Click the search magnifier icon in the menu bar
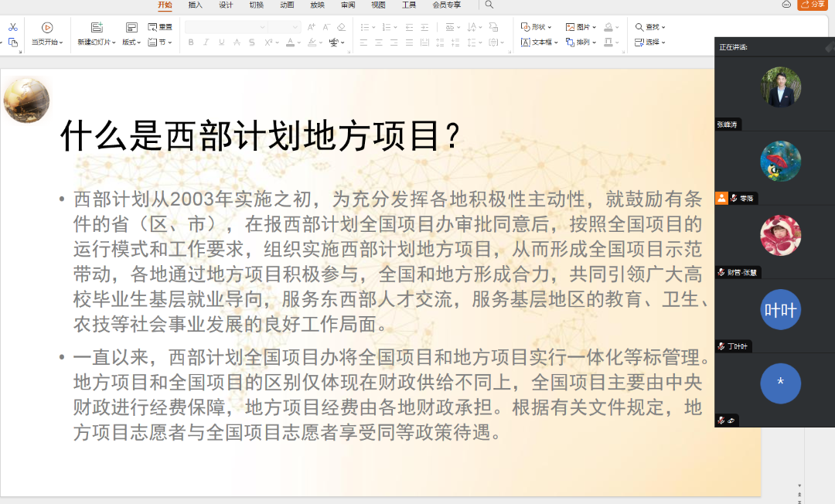This screenshot has width=835, height=504. (489, 5)
